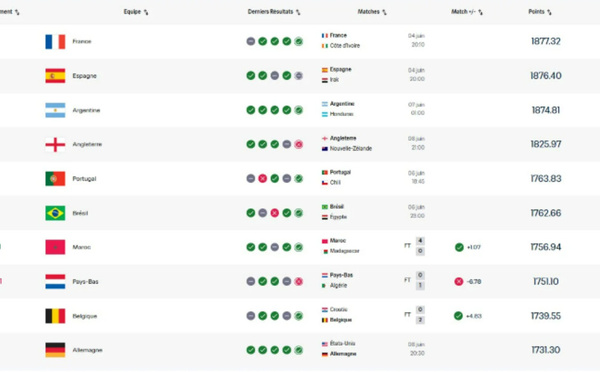
Task: Sort by Derniers Résultats column
Action: pyautogui.click(x=274, y=12)
